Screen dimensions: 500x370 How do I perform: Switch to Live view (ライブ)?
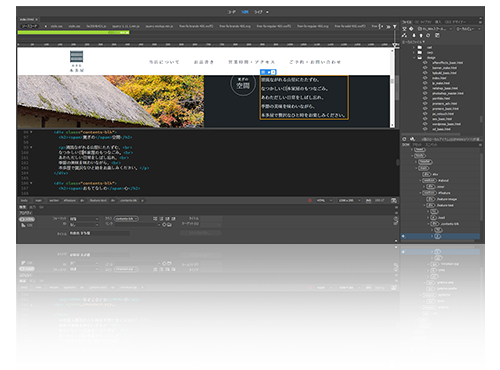click(x=258, y=12)
